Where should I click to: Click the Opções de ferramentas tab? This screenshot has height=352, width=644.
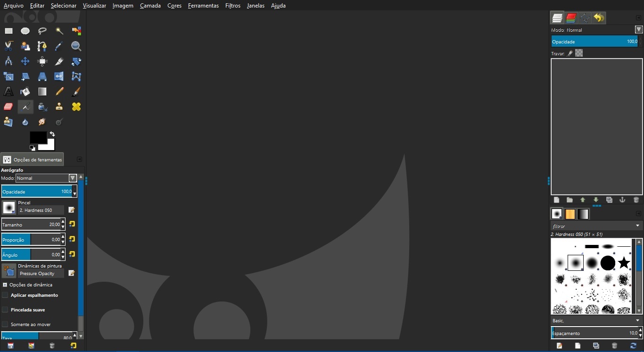pos(32,159)
